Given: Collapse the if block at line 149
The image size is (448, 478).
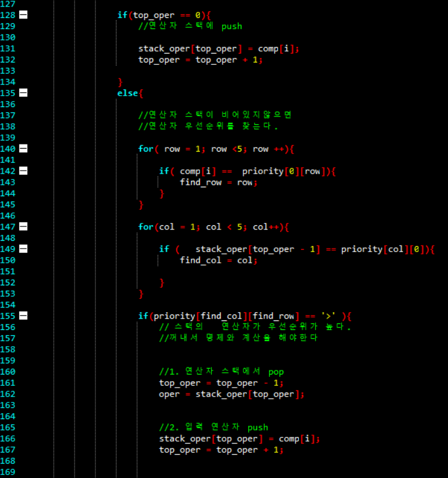Looking at the screenshot, I should point(23,249).
